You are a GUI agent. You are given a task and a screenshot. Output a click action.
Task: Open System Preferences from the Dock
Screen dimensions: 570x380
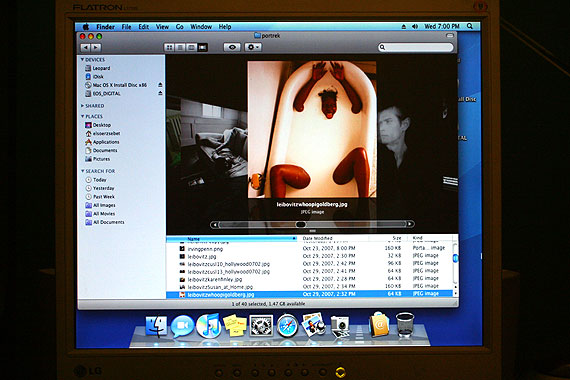[x=261, y=326]
